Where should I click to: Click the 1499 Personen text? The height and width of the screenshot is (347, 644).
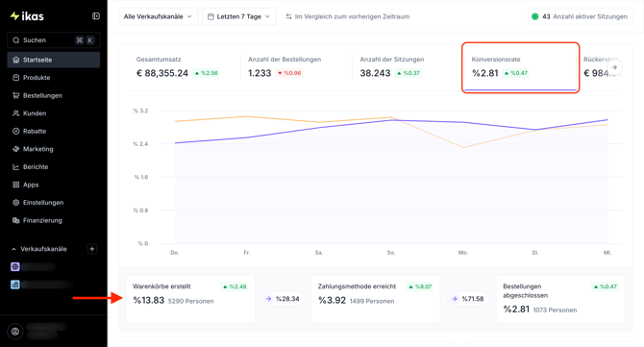click(x=372, y=302)
